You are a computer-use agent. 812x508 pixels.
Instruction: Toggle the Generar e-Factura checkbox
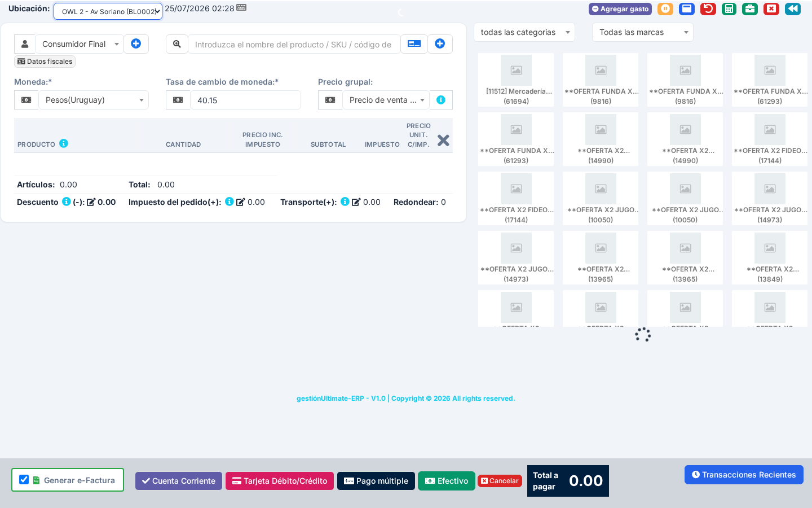[24, 480]
